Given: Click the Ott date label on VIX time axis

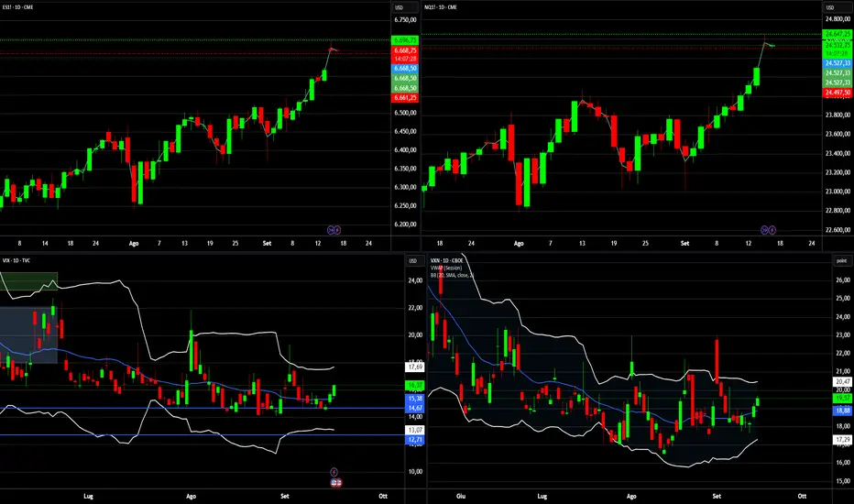Looking at the screenshot, I should point(383,497).
